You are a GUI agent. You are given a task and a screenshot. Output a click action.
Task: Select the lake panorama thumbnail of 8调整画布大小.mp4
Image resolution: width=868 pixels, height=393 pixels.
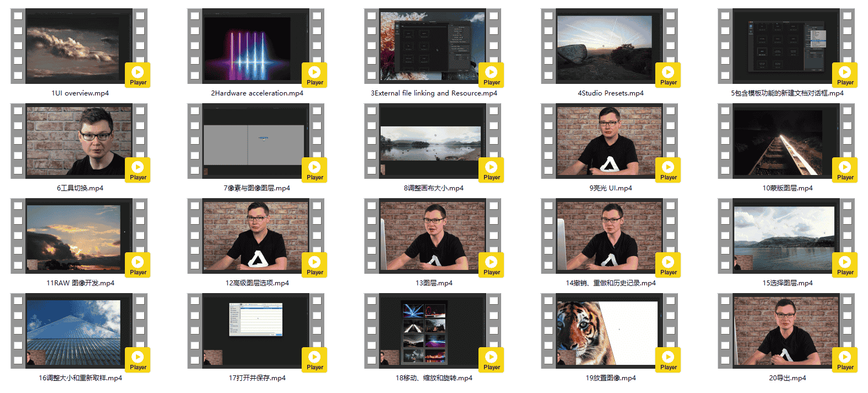(x=433, y=141)
